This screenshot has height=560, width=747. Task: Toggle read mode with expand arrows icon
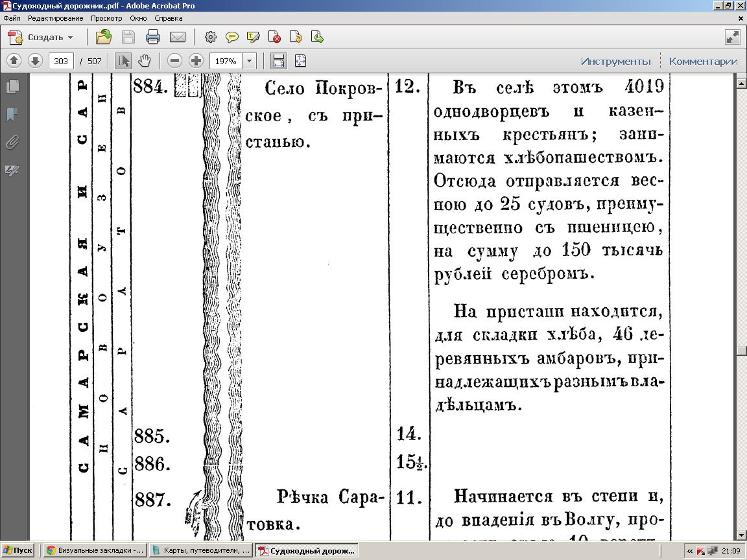[732, 37]
